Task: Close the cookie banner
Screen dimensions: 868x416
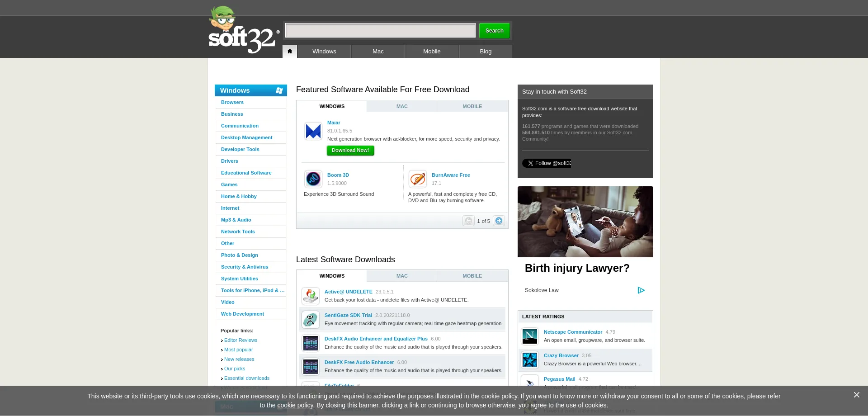Action: pyautogui.click(x=856, y=395)
